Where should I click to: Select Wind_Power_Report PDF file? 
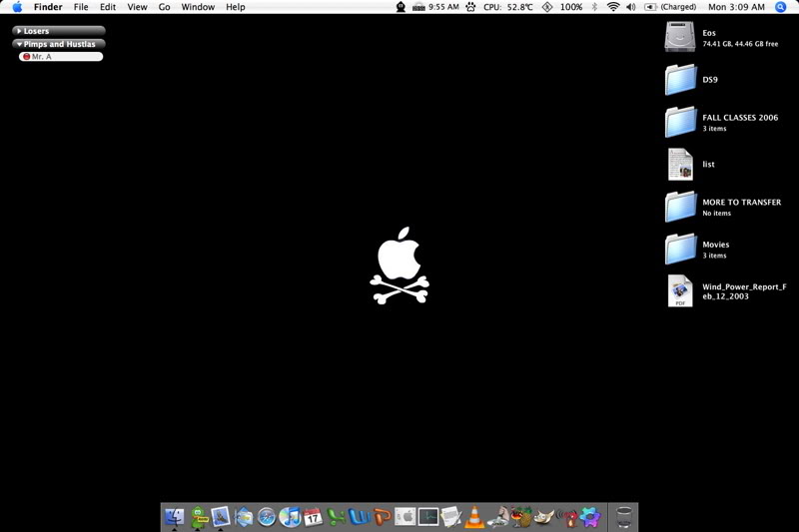point(680,290)
